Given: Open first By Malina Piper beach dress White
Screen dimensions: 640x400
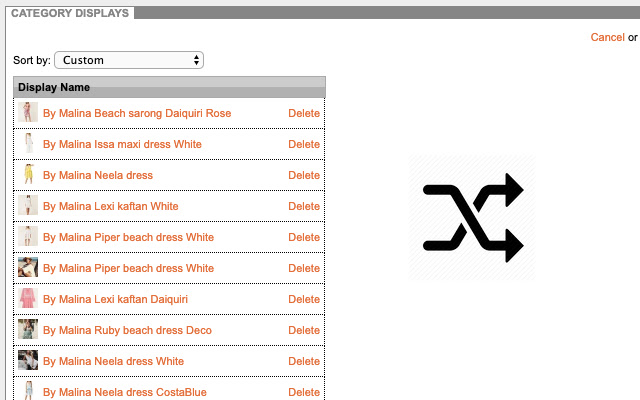Looking at the screenshot, I should tap(128, 237).
